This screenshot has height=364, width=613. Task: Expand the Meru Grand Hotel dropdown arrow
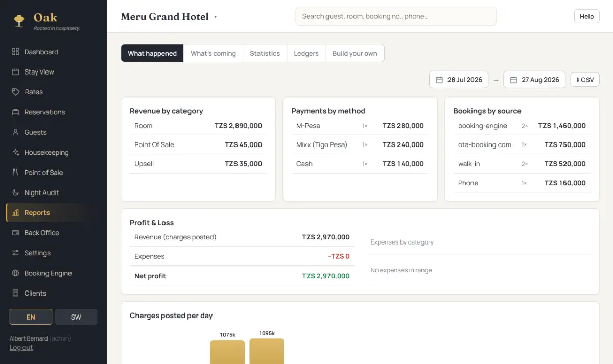[x=215, y=17]
